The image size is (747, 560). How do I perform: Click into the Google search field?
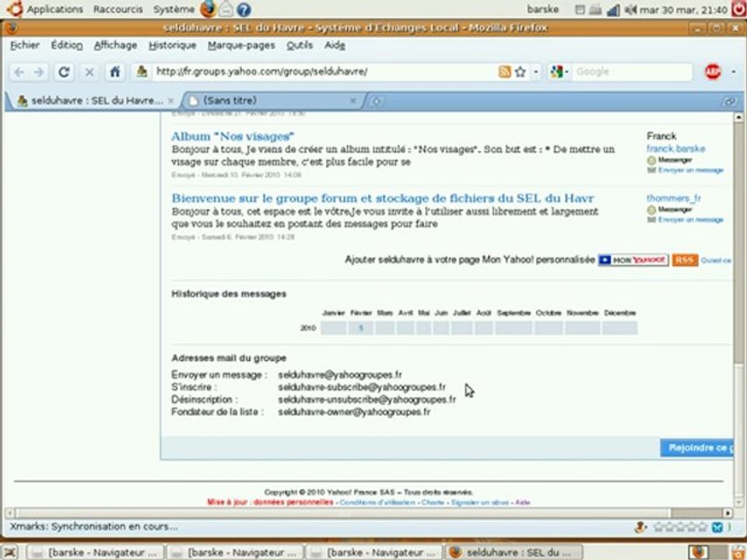pos(631,72)
